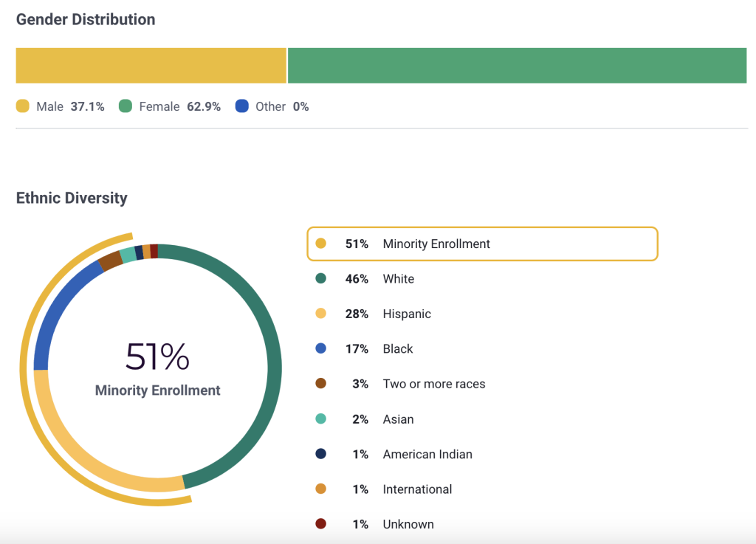Click the American Indian legend dot
The image size is (756, 544).
(320, 455)
